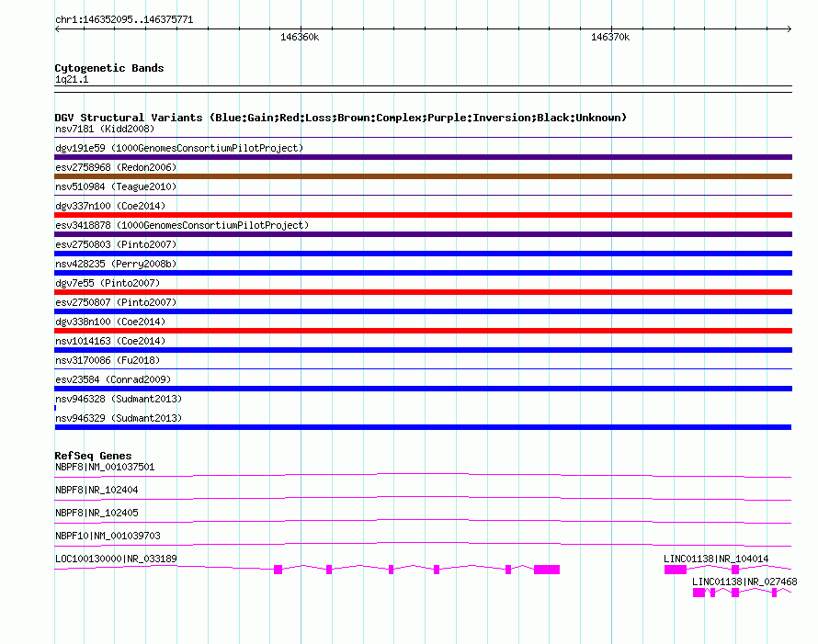
Task: Open the LINC01138|NR_027468 transcript label
Action: (x=744, y=582)
